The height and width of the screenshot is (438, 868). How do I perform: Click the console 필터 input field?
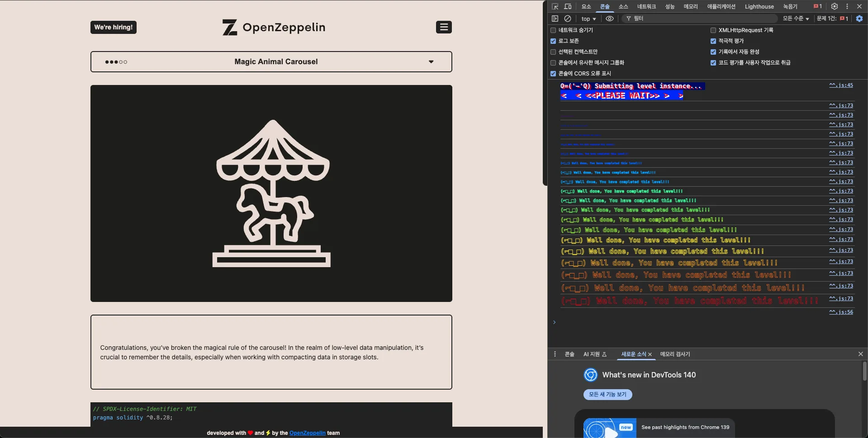(699, 19)
